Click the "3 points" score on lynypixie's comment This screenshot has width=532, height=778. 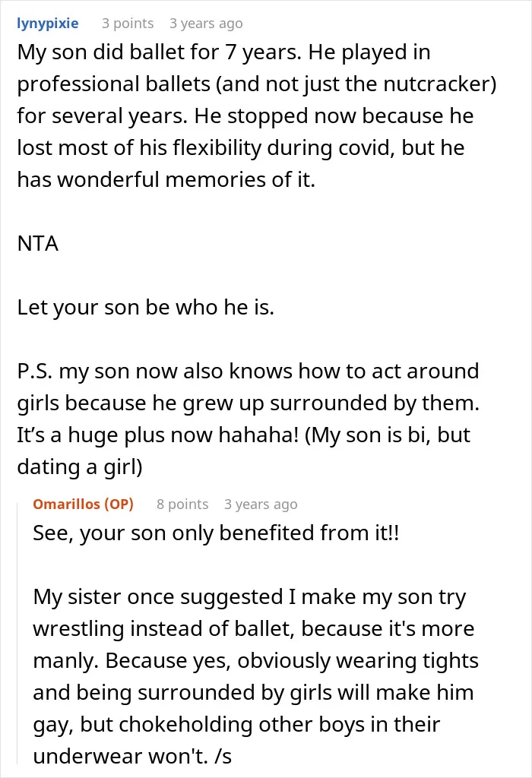coord(128,24)
